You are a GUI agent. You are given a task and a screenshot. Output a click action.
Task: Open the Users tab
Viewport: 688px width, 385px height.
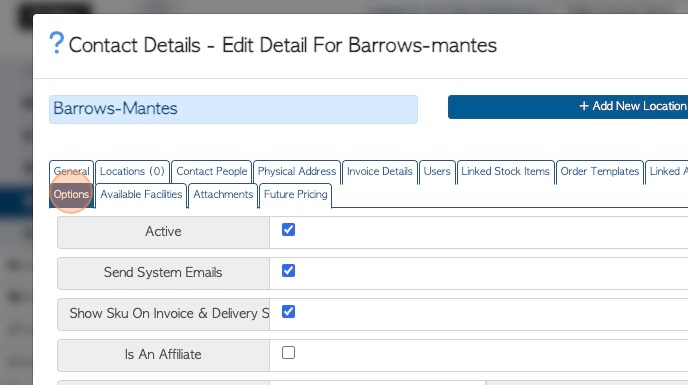[437, 172]
